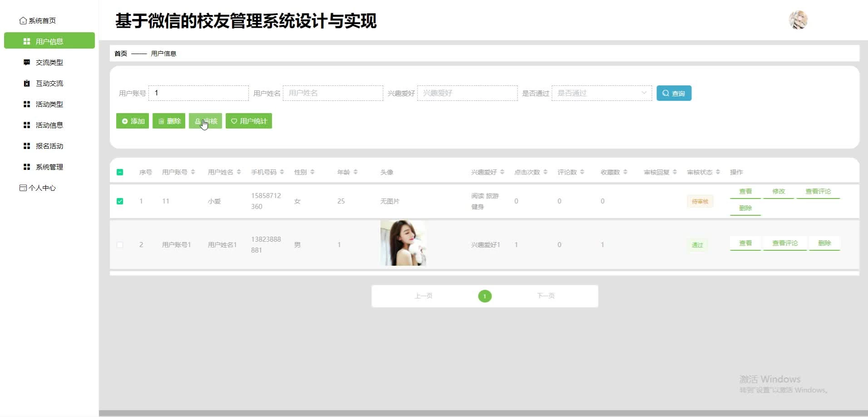Click the 首页 breadcrumb link

(121, 54)
